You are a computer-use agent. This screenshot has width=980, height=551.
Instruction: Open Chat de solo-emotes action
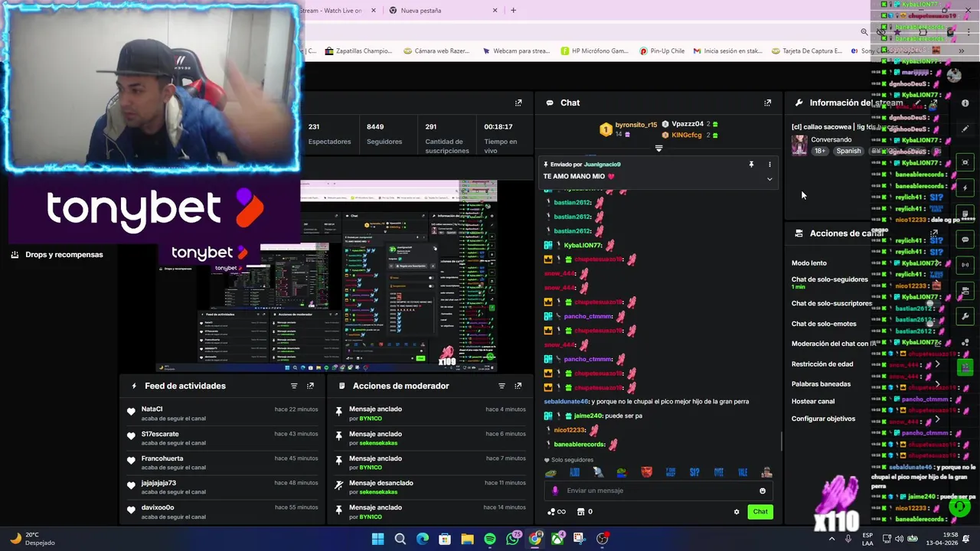(x=824, y=324)
